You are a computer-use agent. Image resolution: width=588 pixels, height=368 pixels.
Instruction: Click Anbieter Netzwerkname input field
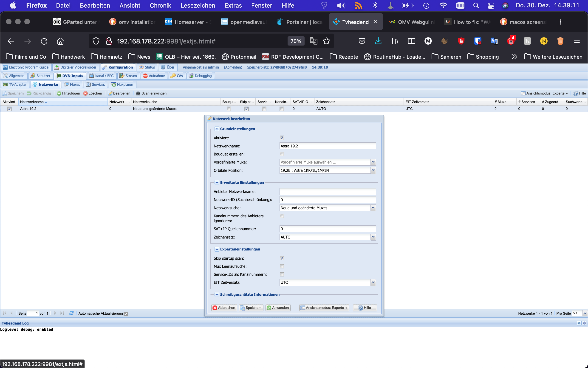[x=328, y=192]
